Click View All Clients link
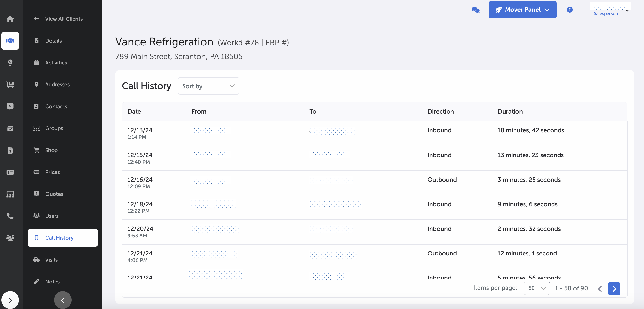This screenshot has height=309, width=644. point(64,19)
